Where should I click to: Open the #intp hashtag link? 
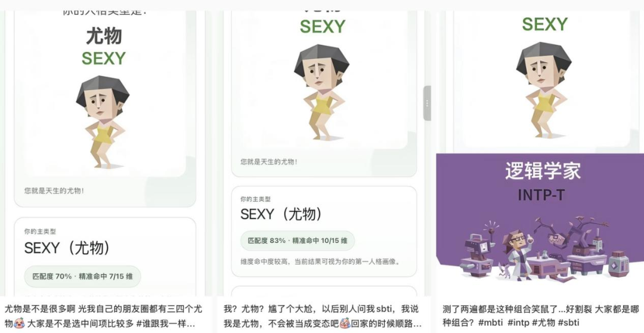(518, 322)
